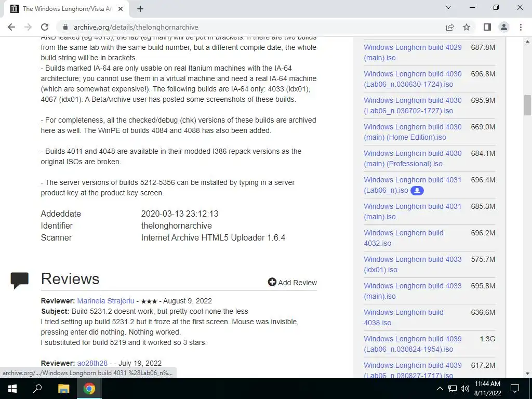Open the Windows notification center

click(x=515, y=389)
